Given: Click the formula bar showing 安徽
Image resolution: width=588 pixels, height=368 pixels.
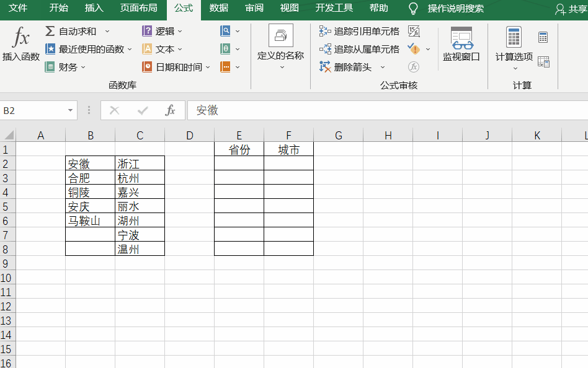Looking at the screenshot, I should point(388,110).
